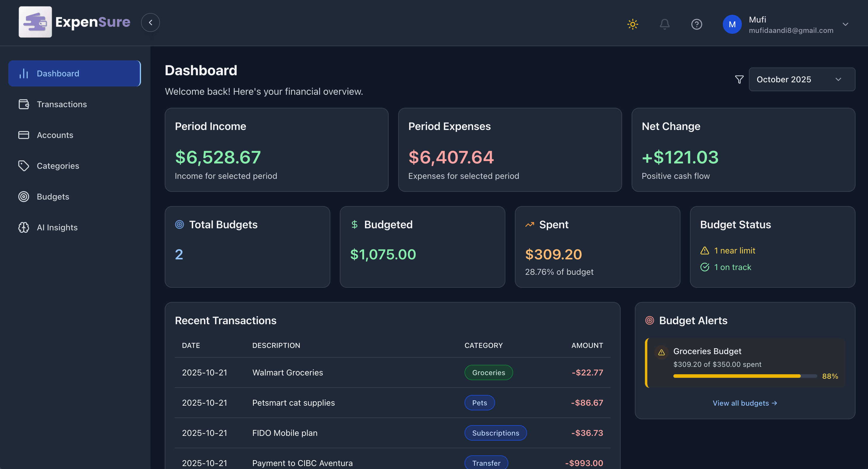
Task: Open the Accounts section via its card icon
Action: coord(24,135)
